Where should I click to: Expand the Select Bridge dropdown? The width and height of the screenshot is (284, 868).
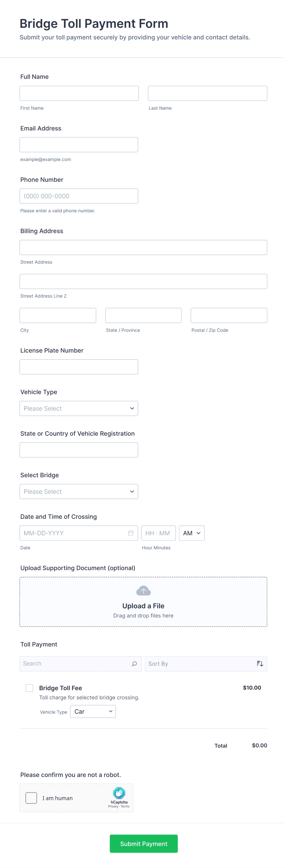[x=78, y=492]
